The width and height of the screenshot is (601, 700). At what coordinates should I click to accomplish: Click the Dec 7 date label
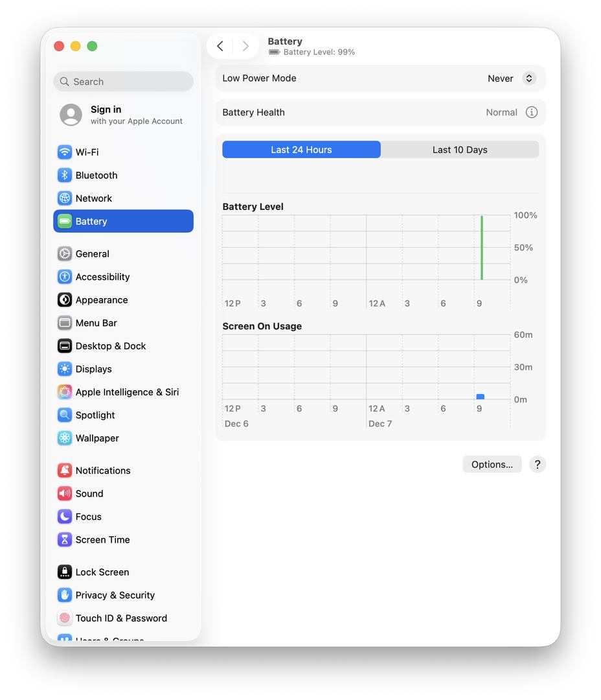pos(380,424)
